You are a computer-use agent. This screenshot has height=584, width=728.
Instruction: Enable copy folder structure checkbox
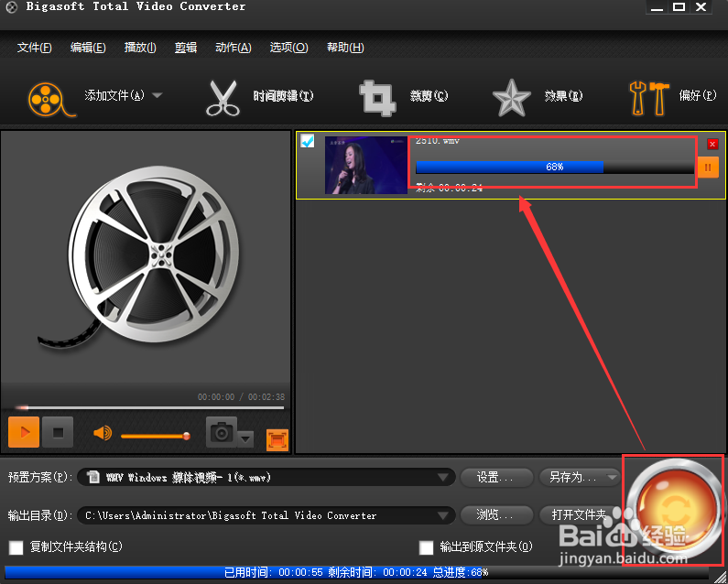click(x=16, y=547)
